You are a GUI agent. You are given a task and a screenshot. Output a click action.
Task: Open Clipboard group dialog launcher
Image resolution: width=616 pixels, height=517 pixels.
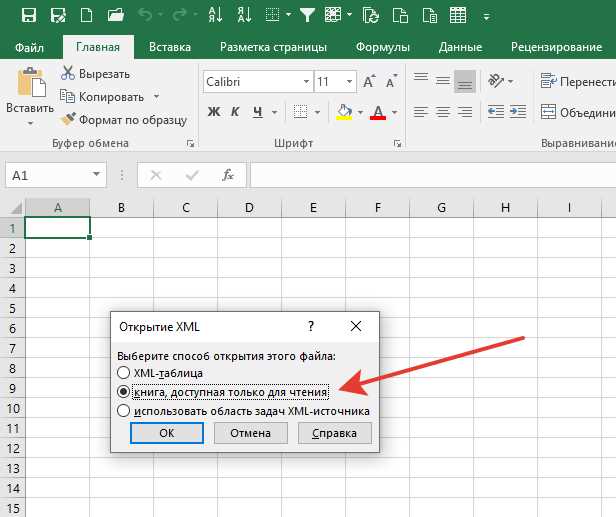(x=191, y=144)
